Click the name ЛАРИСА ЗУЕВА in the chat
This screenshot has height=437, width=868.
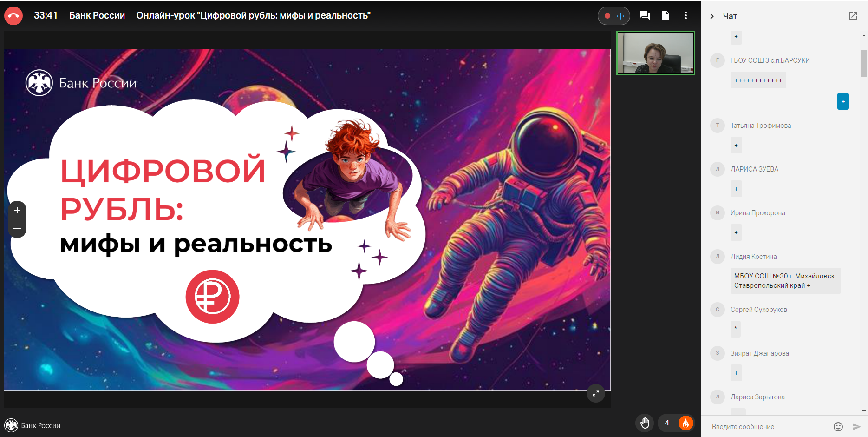(x=754, y=169)
